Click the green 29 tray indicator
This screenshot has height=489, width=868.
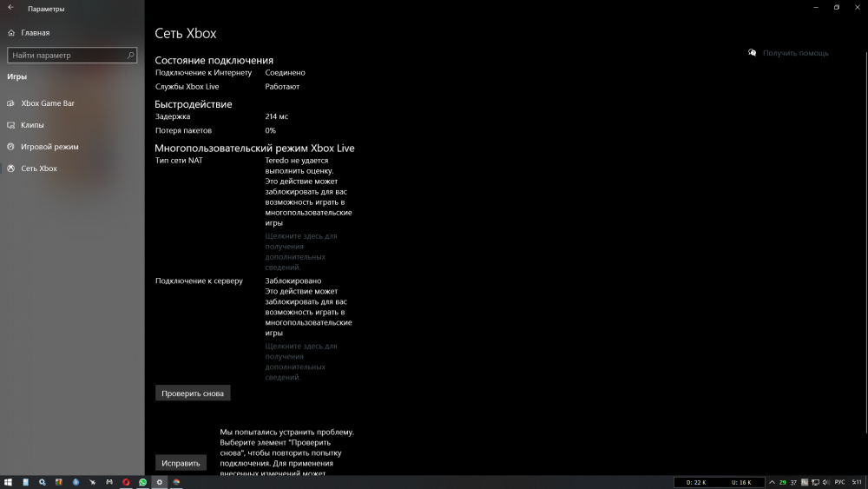(782, 482)
